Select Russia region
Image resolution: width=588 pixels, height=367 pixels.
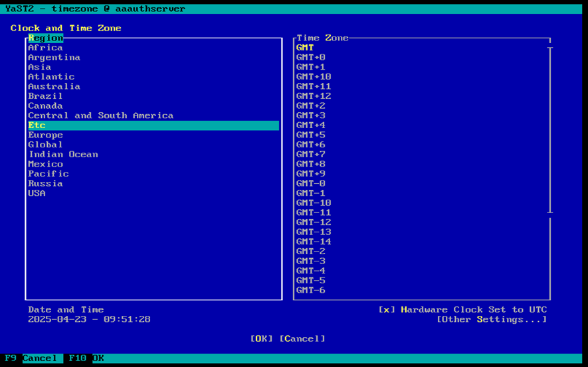(x=45, y=184)
